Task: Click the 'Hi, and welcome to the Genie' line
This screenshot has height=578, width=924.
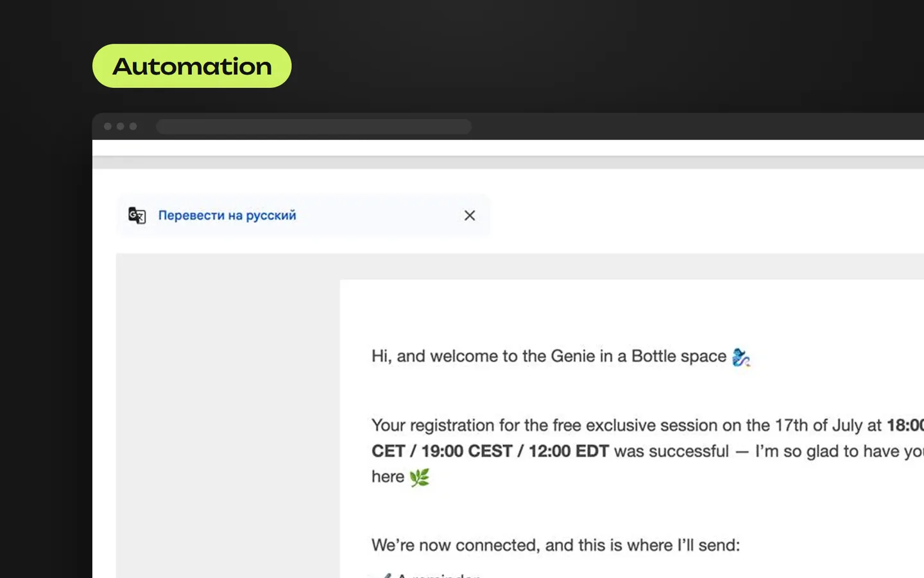Action: 561,356
